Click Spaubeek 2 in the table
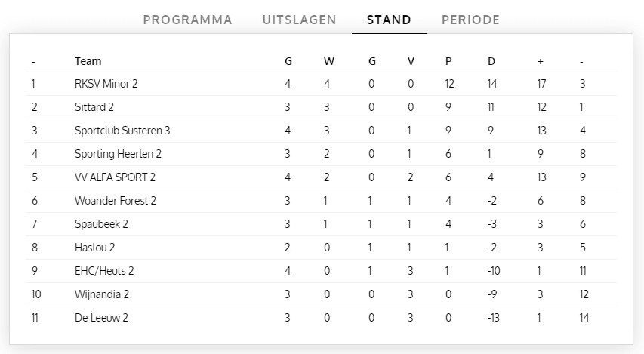This screenshot has width=644, height=354. coord(101,224)
